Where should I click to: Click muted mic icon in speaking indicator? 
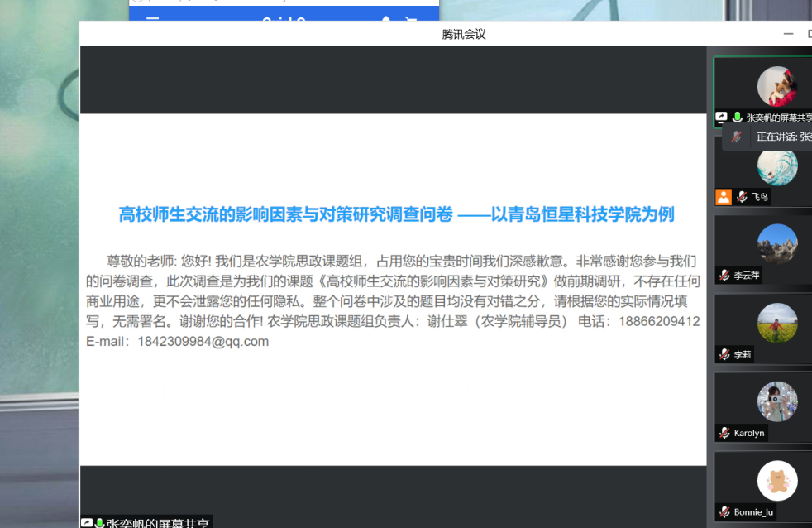pos(735,137)
